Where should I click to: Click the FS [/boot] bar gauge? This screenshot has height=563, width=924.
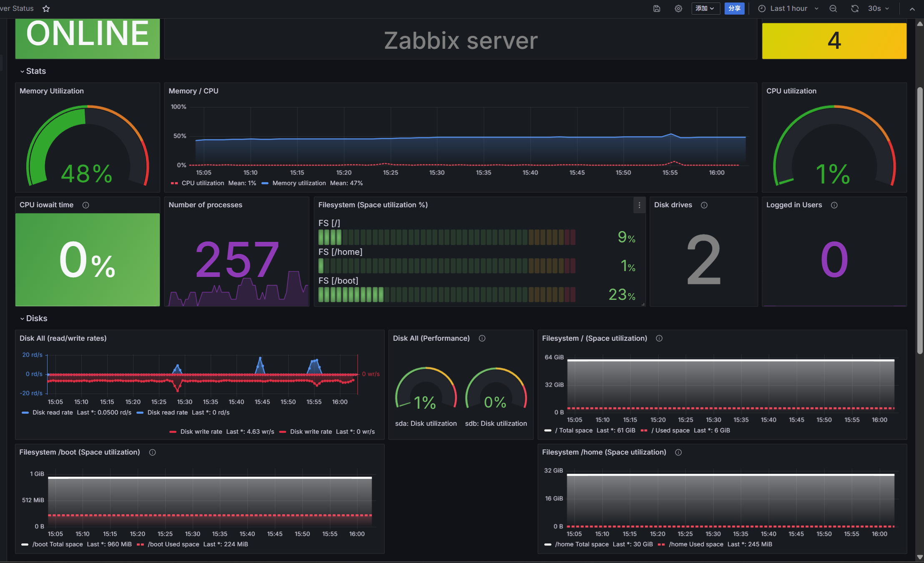[x=447, y=294]
